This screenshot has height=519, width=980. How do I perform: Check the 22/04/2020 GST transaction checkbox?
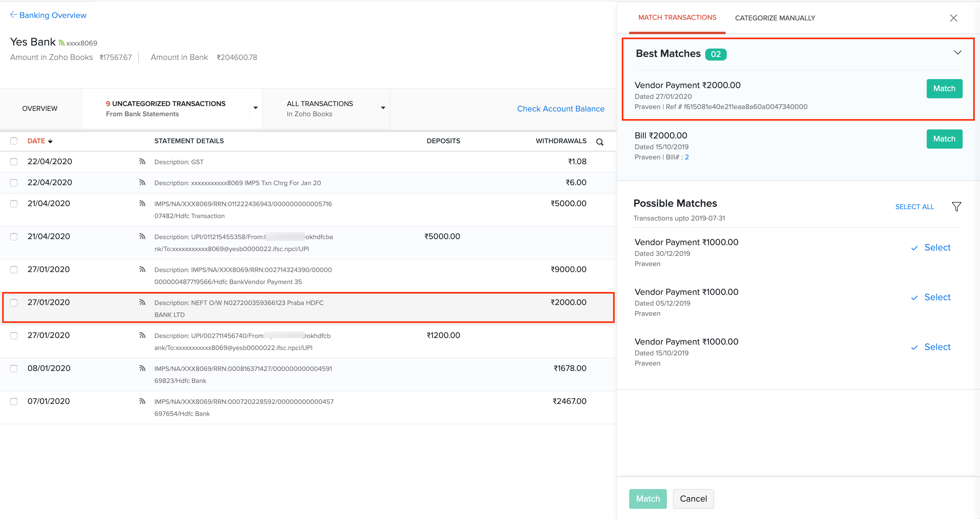coord(14,162)
